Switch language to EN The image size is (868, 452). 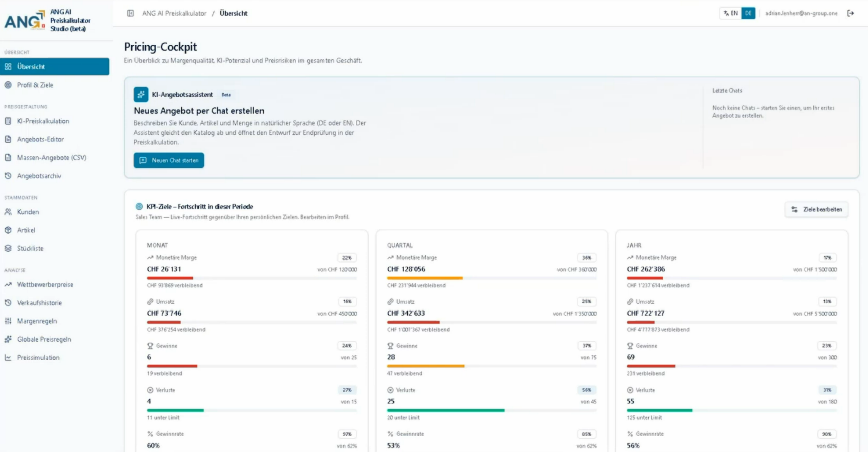point(731,13)
